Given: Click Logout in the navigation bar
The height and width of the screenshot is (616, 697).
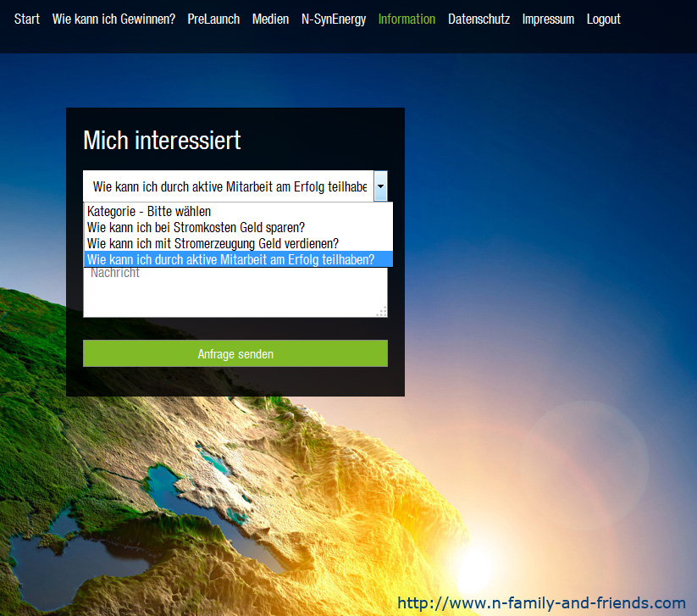Looking at the screenshot, I should pyautogui.click(x=603, y=19).
